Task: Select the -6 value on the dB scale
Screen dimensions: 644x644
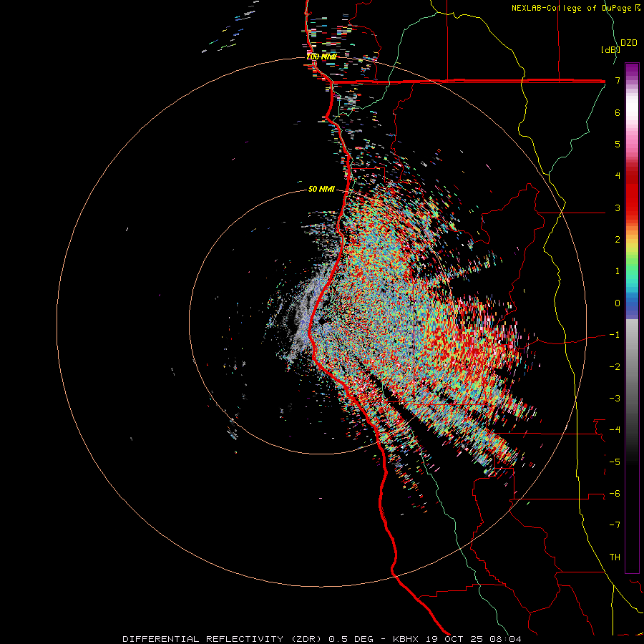Action: (615, 494)
